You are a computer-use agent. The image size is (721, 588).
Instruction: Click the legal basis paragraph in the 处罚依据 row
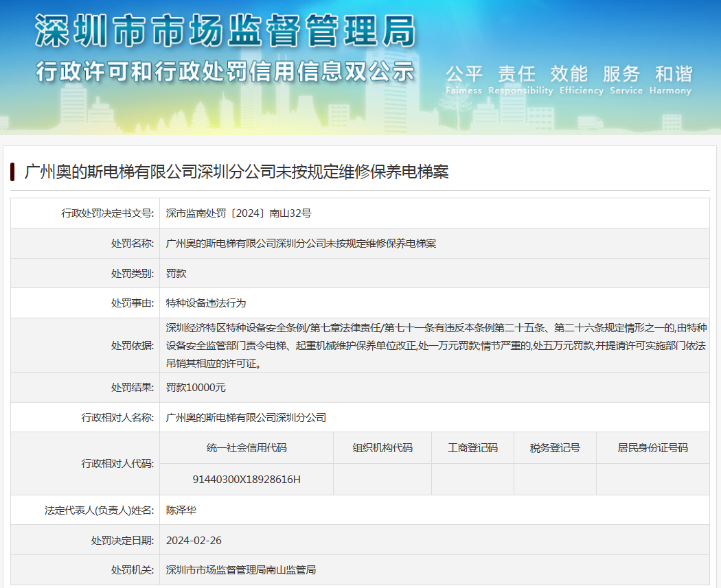[436, 345]
